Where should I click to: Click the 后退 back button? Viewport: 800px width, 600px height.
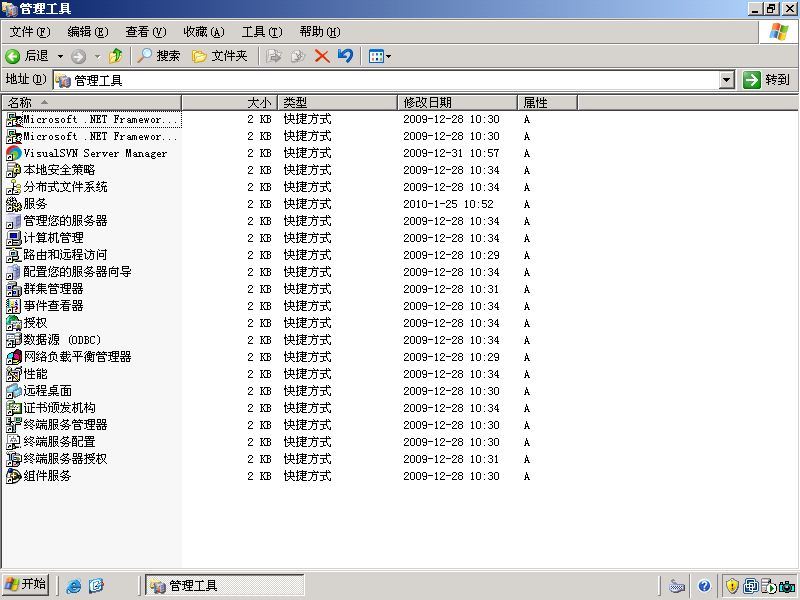(x=27, y=56)
